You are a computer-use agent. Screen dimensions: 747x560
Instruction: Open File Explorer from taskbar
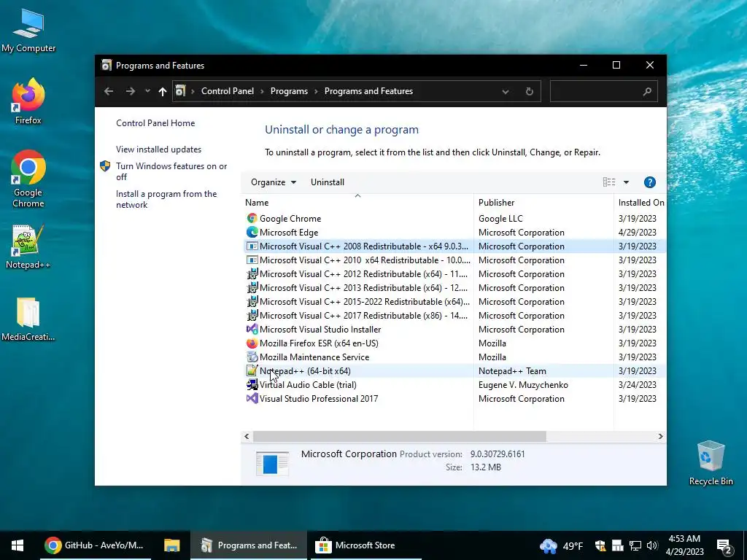click(172, 545)
